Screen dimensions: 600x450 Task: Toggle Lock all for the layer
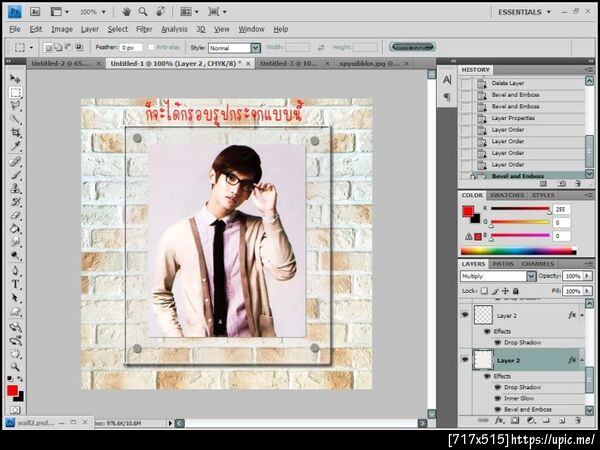(x=515, y=291)
